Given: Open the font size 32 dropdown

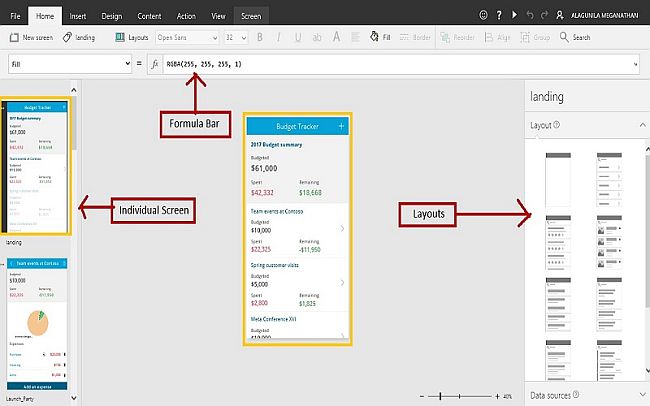Looking at the screenshot, I should (235, 38).
